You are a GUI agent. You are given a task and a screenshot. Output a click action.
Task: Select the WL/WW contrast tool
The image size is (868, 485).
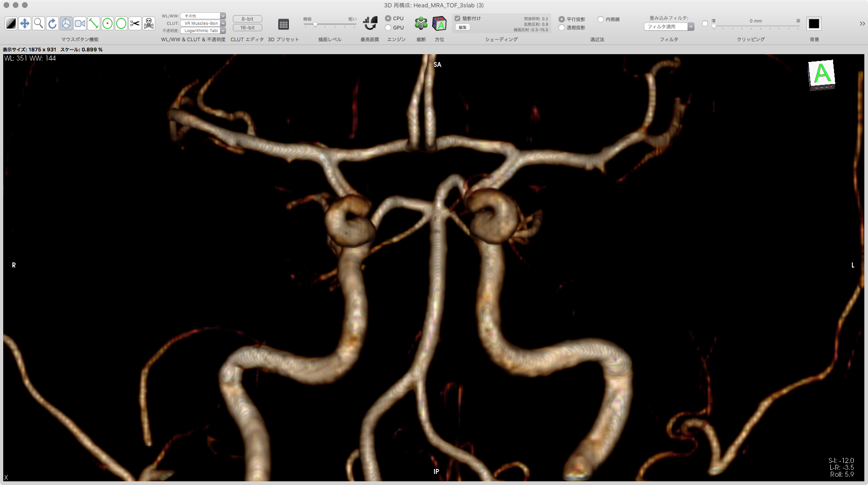coord(11,23)
